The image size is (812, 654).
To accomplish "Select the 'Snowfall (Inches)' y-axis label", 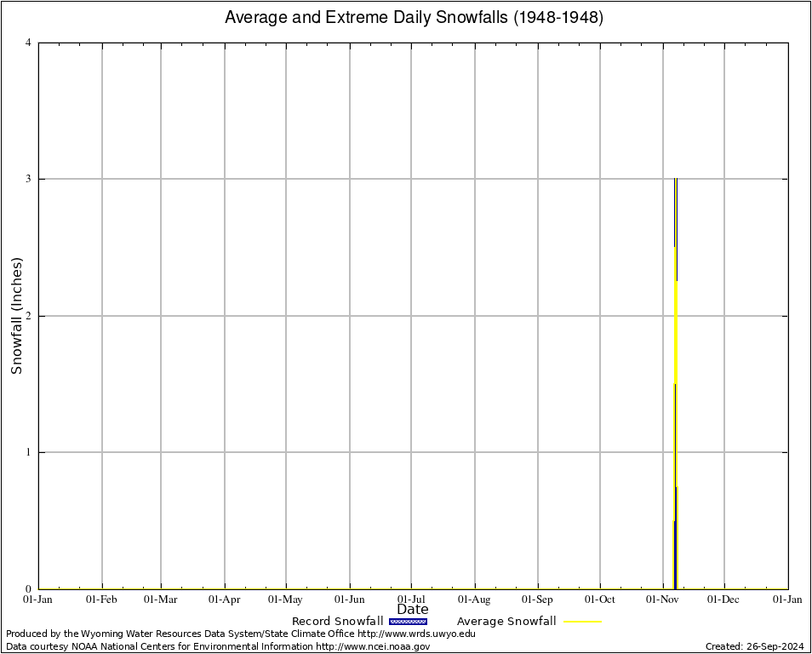I will coord(17,316).
